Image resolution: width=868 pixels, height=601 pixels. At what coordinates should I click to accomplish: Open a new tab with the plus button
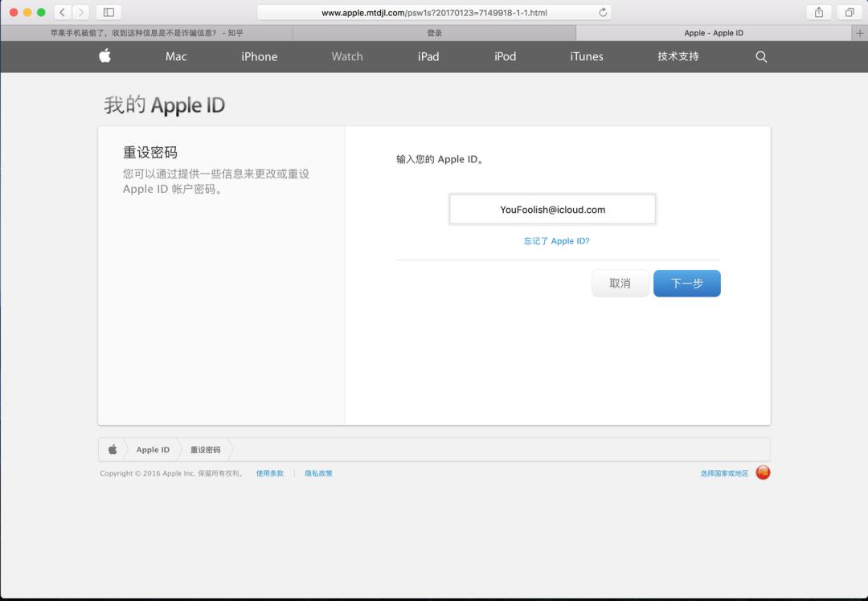click(x=860, y=33)
